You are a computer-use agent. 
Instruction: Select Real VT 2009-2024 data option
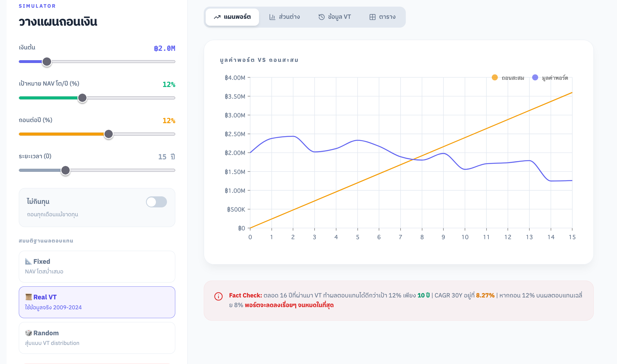click(x=97, y=302)
